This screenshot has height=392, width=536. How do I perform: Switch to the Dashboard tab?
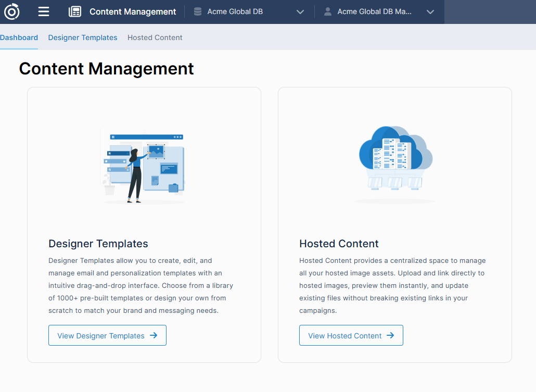pos(19,37)
